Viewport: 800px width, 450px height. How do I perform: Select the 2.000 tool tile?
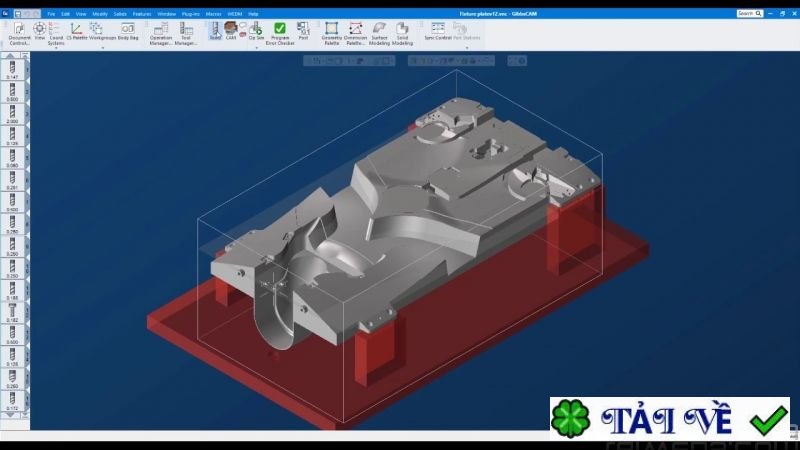(x=12, y=115)
